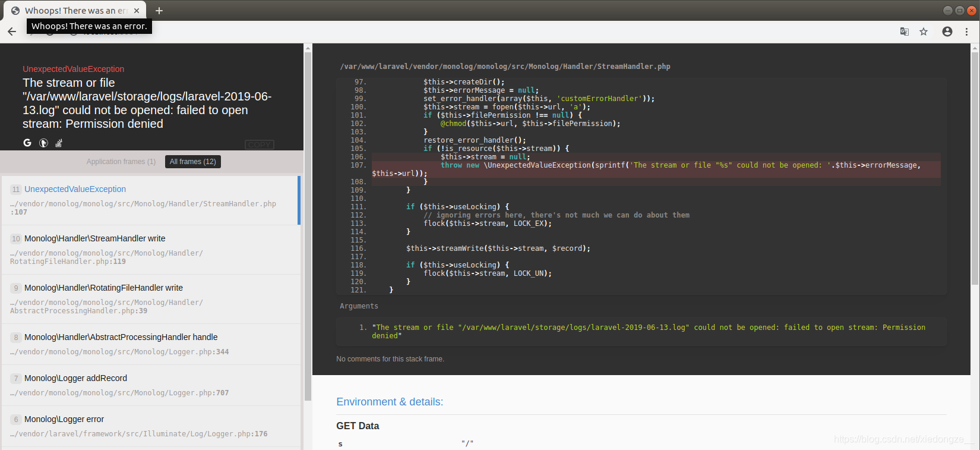Search the error on DuckDuckGo
Screen dimensions: 980x450
coord(43,143)
